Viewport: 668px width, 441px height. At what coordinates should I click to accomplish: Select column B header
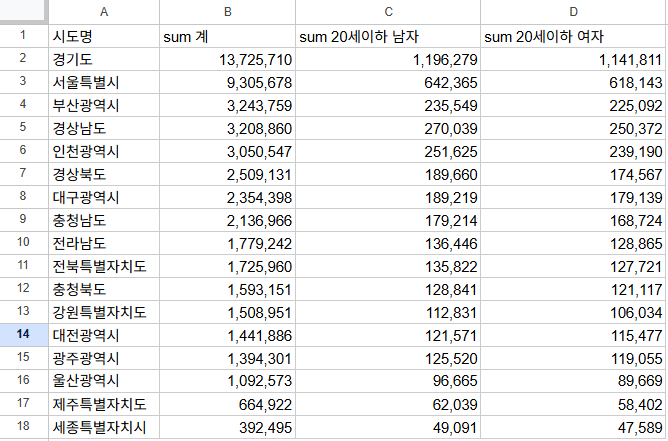tap(227, 12)
